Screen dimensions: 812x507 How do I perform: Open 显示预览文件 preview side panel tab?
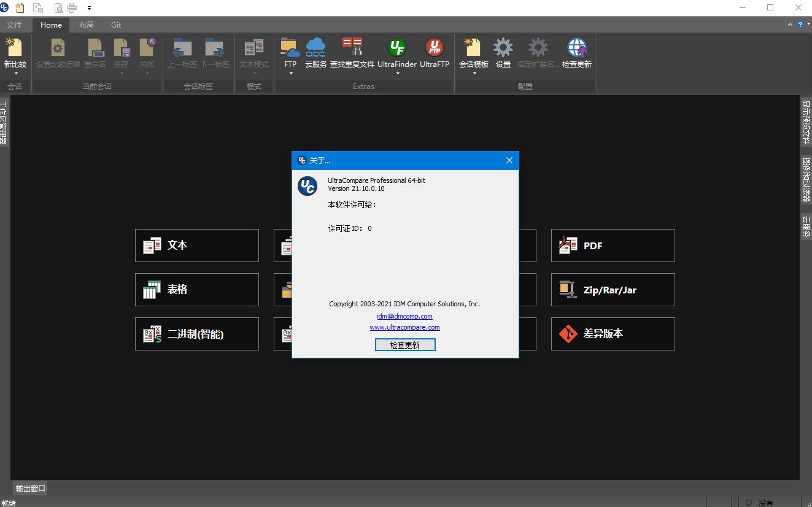(x=806, y=122)
